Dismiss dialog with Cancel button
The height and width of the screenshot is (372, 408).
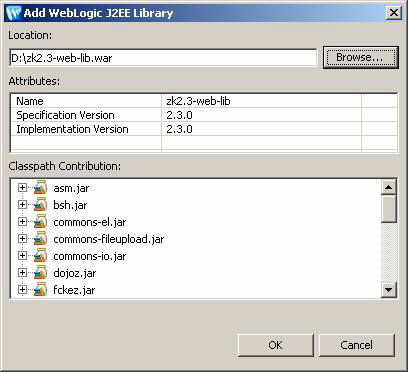357,345
